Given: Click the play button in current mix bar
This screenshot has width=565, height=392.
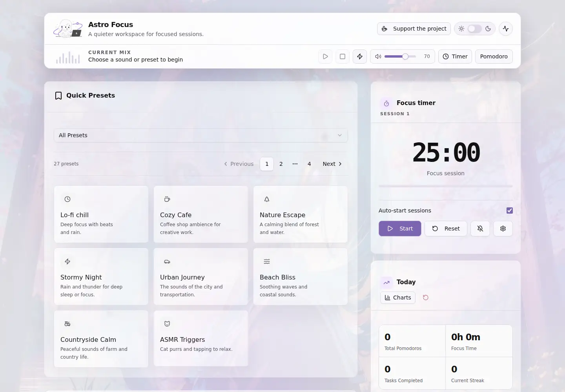Looking at the screenshot, I should pos(325,56).
